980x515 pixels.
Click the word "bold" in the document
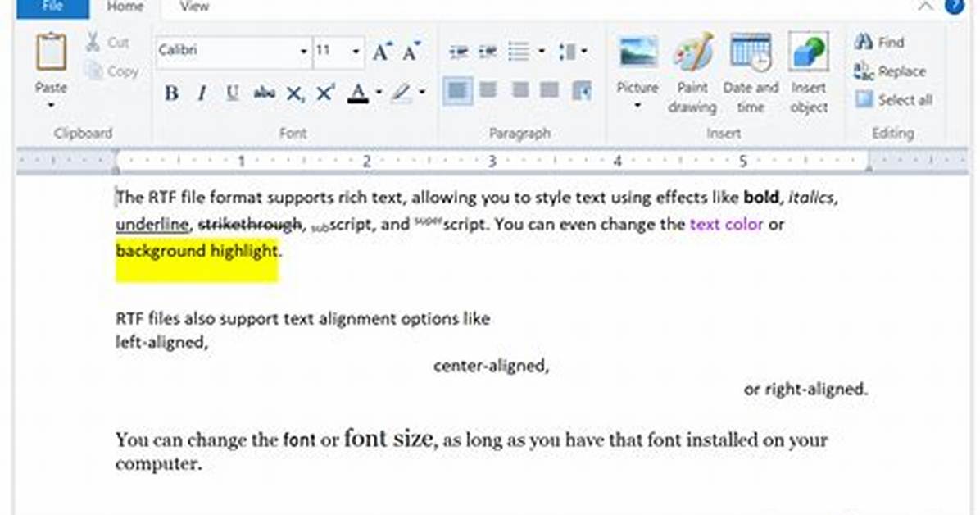[x=760, y=198]
